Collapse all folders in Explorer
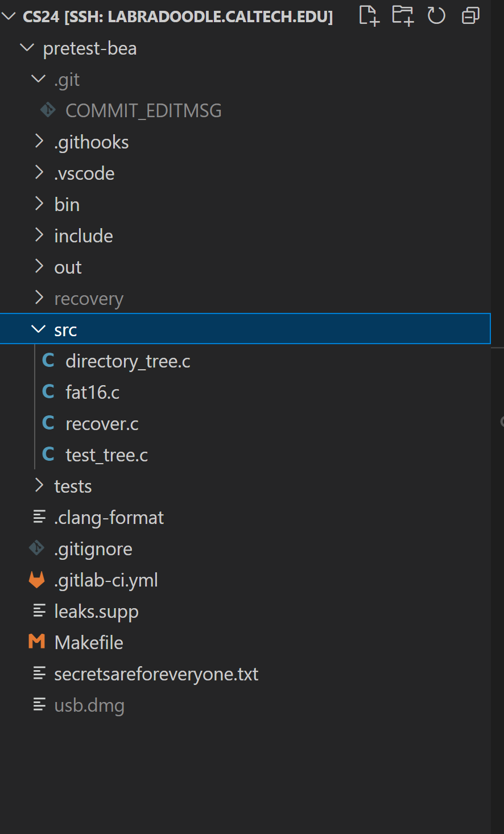The height and width of the screenshot is (834, 504). pyautogui.click(x=470, y=16)
